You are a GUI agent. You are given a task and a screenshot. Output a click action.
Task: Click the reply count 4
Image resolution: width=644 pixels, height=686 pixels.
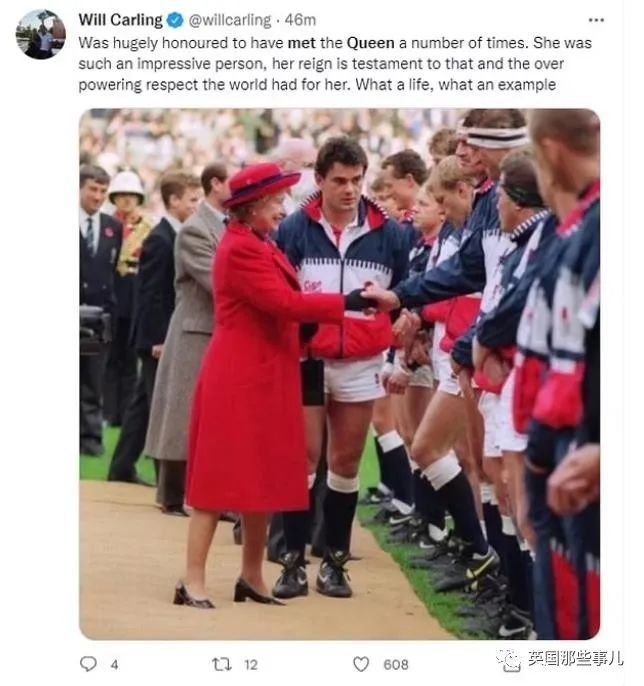[x=114, y=665]
